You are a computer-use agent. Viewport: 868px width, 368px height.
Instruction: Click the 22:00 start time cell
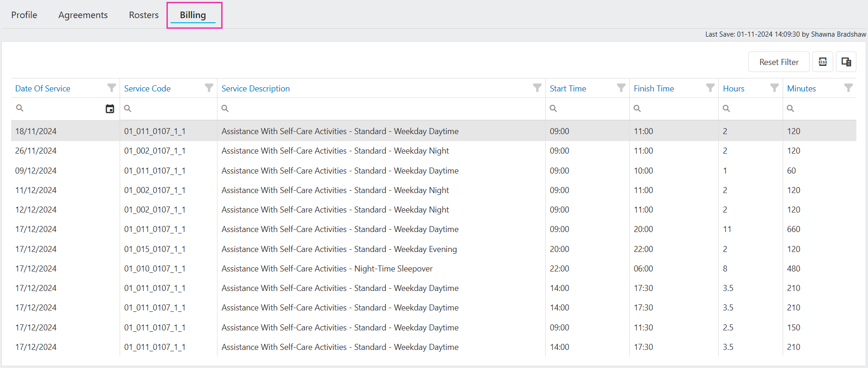click(x=560, y=269)
